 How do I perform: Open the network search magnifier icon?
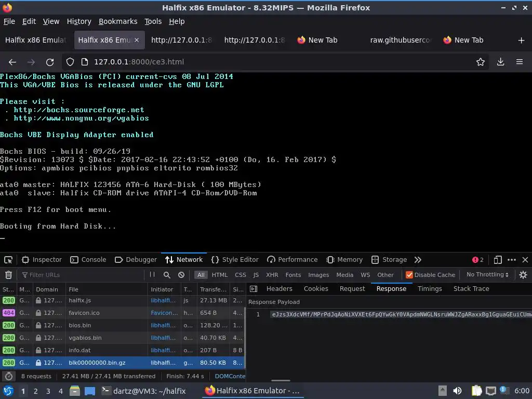pos(167,275)
